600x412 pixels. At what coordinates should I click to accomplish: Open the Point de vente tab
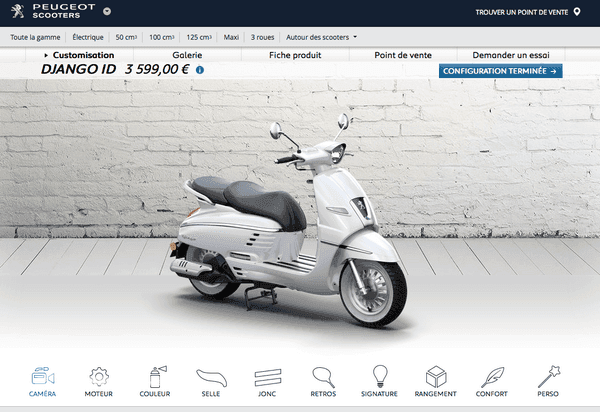pyautogui.click(x=403, y=55)
